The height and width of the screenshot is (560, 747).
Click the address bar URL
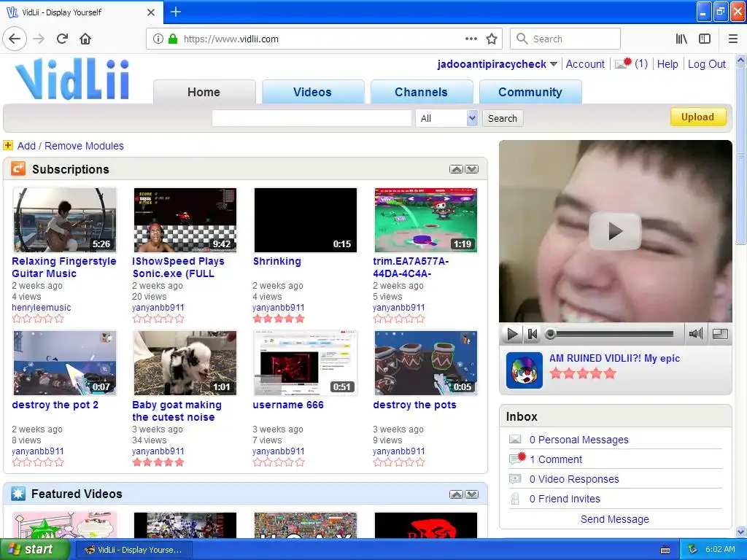[231, 39]
